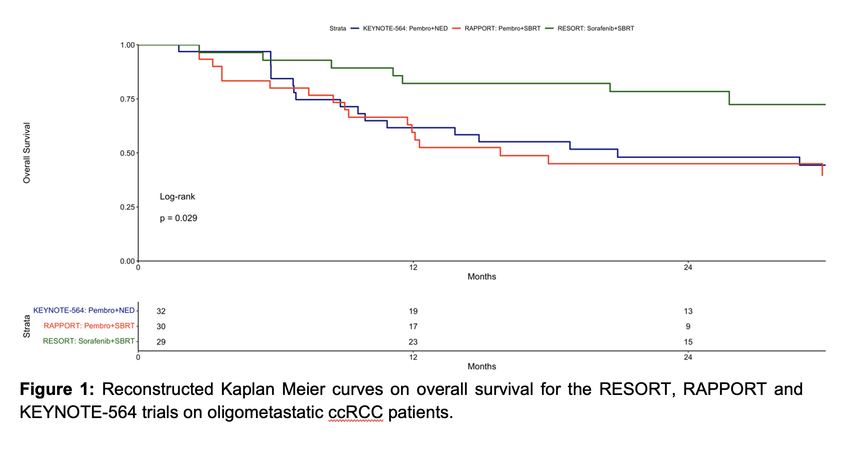Click the underlined word 'ccRCC' in caption
The image size is (868, 452).
point(356,412)
